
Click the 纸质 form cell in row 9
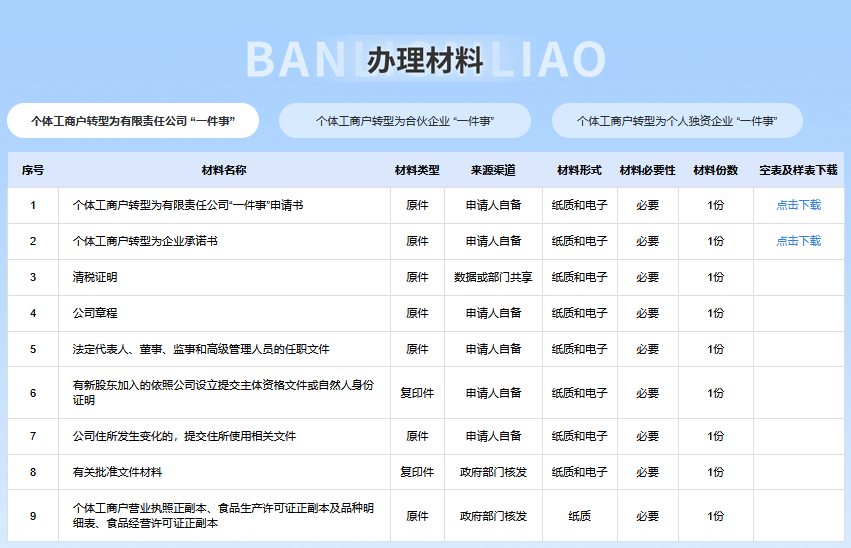click(579, 516)
